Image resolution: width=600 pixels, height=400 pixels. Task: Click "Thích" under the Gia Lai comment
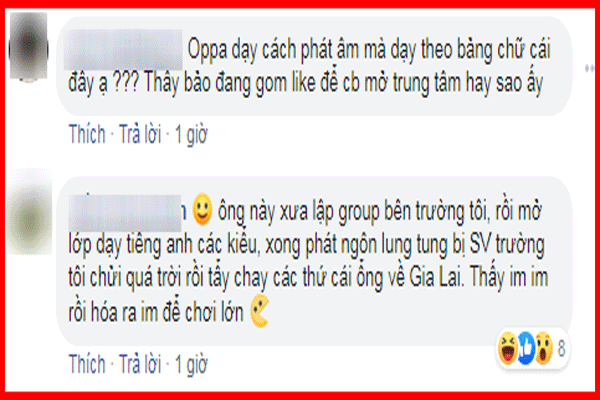pos(87,364)
